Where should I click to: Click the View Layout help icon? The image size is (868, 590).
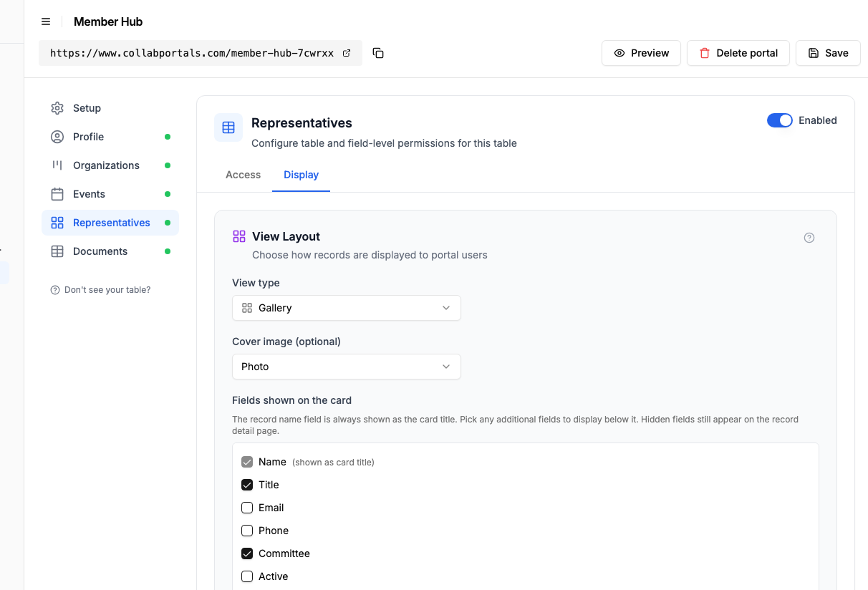click(809, 238)
